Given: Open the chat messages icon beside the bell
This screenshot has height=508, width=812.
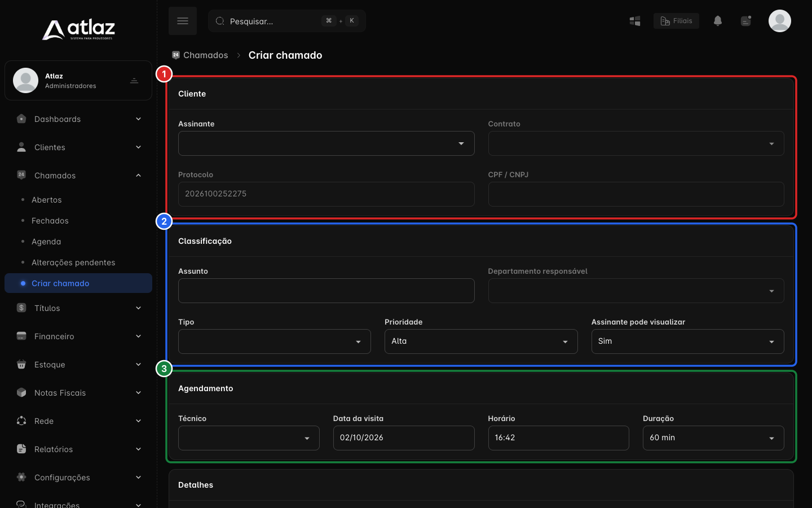Looking at the screenshot, I should coord(746,21).
